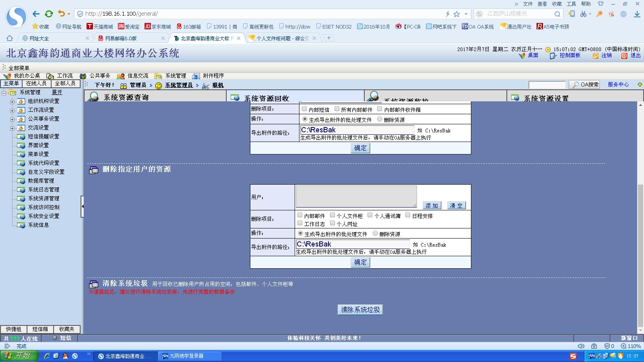Image resolution: width=644 pixels, height=362 pixels.
Task: Enable the 内部邮件 checkbox
Action: pyautogui.click(x=300, y=215)
